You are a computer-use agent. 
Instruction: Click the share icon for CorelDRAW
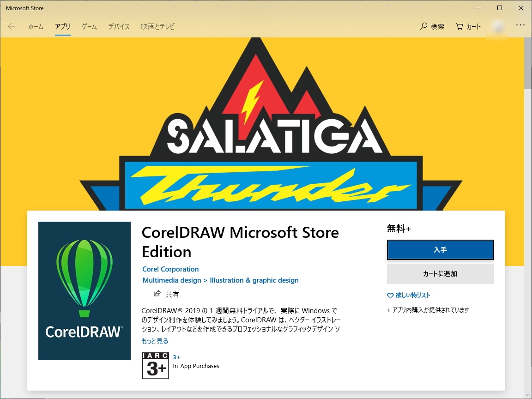157,294
